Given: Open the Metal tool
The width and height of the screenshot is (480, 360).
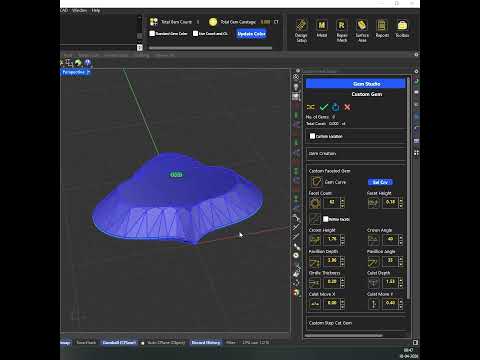Looking at the screenshot, I should coord(322,28).
